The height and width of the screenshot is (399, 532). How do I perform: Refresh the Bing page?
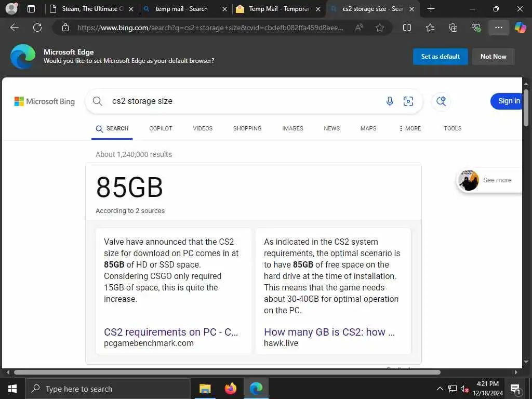click(37, 28)
